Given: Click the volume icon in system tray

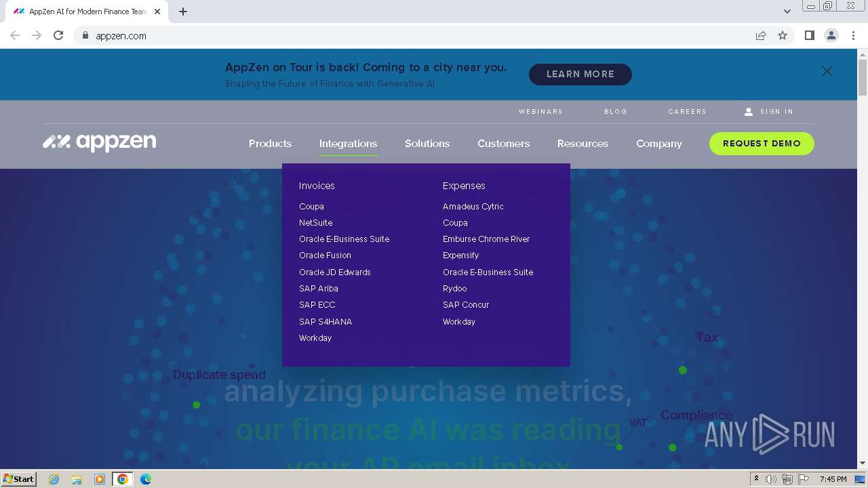Looking at the screenshot, I should click(x=771, y=479).
